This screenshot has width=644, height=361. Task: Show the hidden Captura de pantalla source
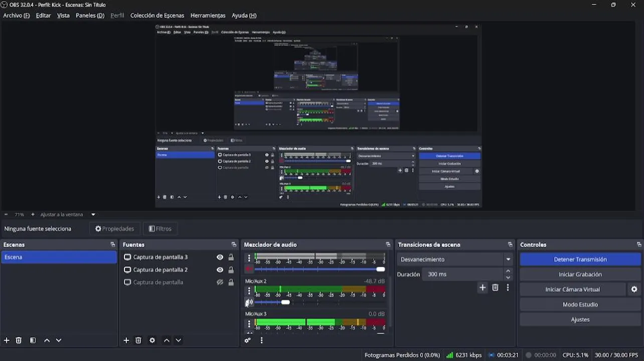click(220, 282)
